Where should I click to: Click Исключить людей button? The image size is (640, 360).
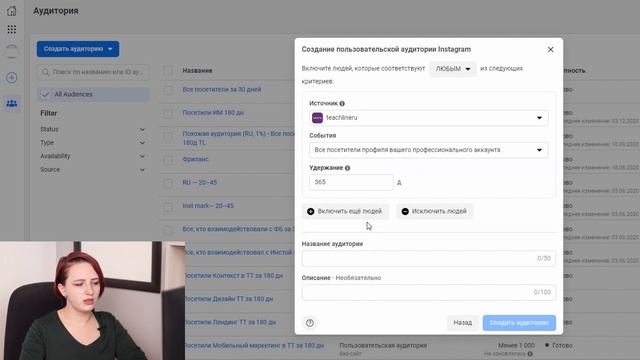[435, 211]
